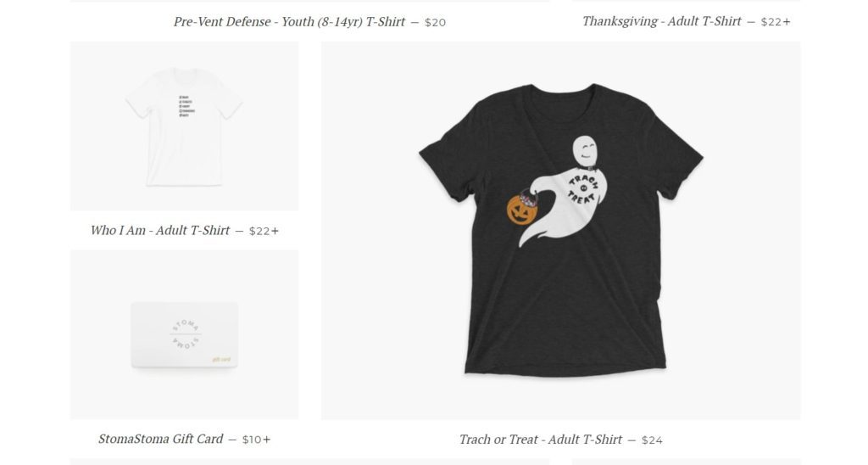Screen dimensions: 868x465
Task: Click the checklist print on the white shirt
Action: 187,106
